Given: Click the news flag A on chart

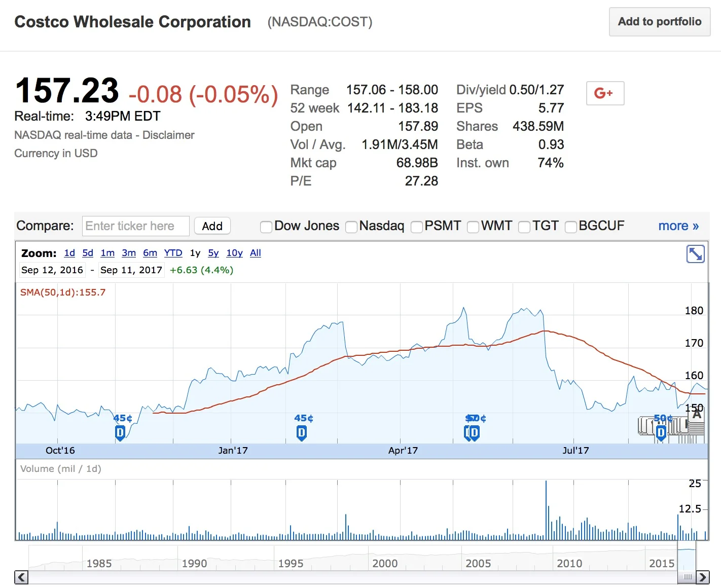Looking at the screenshot, I should point(697,415).
